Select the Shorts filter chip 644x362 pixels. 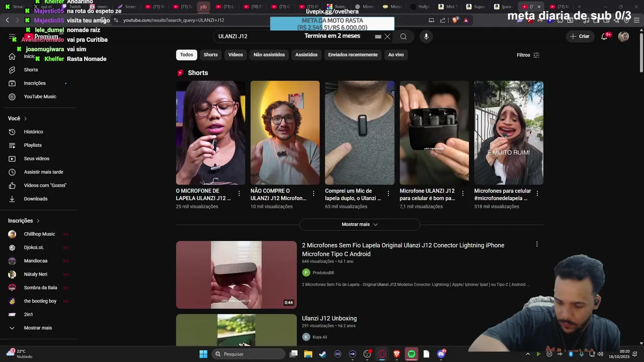(211, 55)
